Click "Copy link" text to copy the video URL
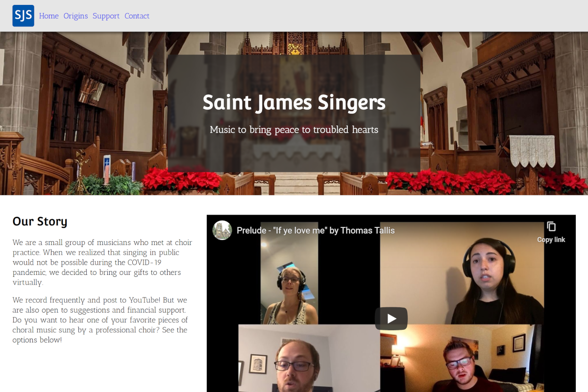Image resolution: width=588 pixels, height=392 pixels. tap(551, 240)
